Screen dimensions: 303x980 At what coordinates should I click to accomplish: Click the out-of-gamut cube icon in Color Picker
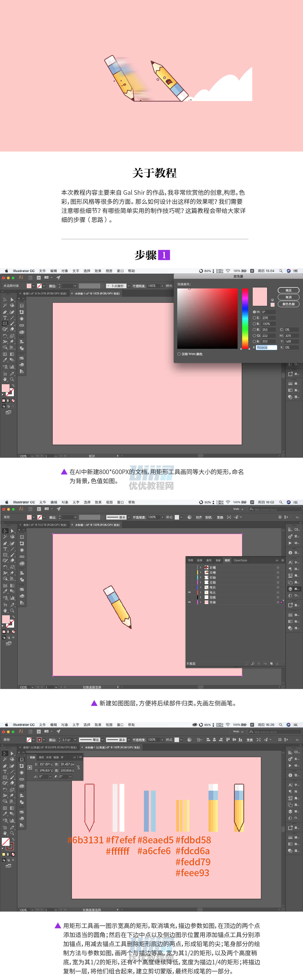[x=272, y=300]
